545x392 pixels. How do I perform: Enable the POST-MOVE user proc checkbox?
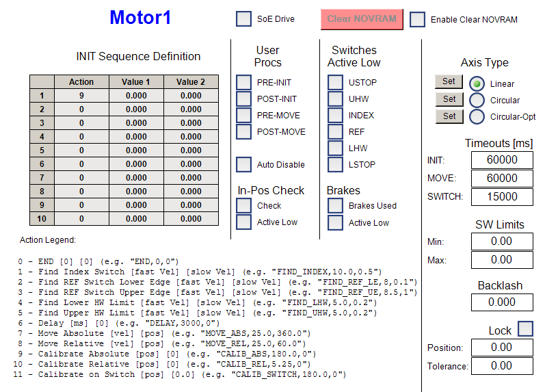243,132
